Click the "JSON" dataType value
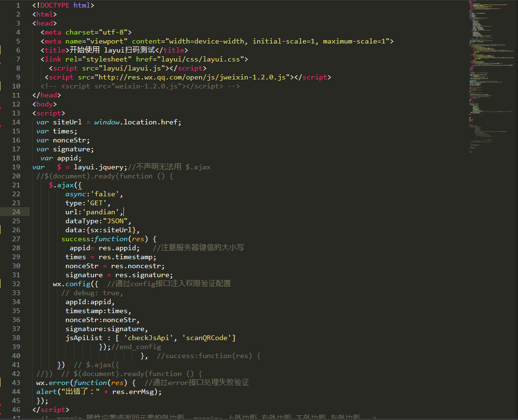Viewport: 518px width, 420px height. pyautogui.click(x=115, y=221)
